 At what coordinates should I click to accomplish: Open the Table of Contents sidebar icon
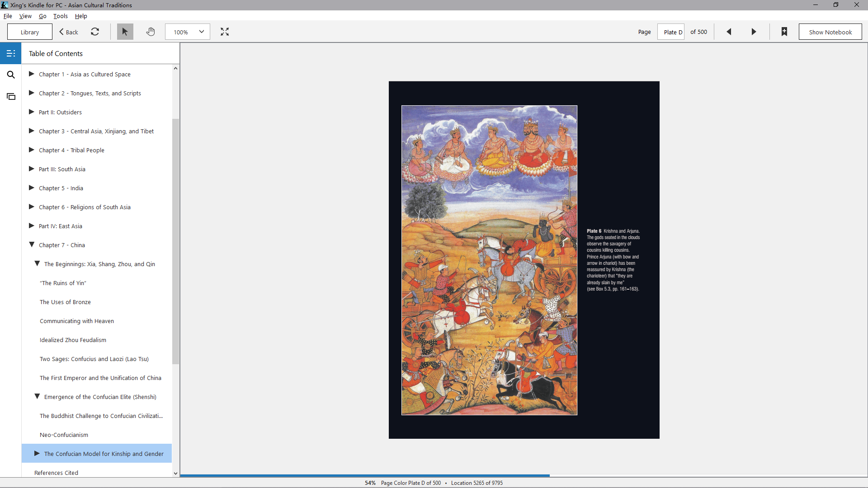point(11,53)
